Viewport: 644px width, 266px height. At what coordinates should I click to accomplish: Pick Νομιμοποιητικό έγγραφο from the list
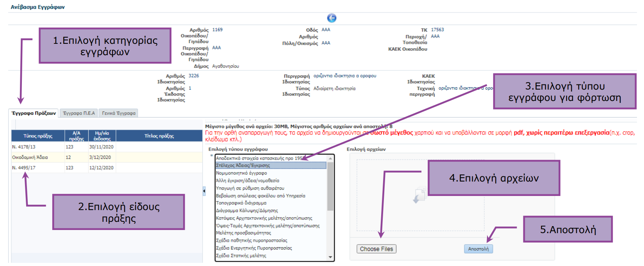pyautogui.click(x=241, y=173)
